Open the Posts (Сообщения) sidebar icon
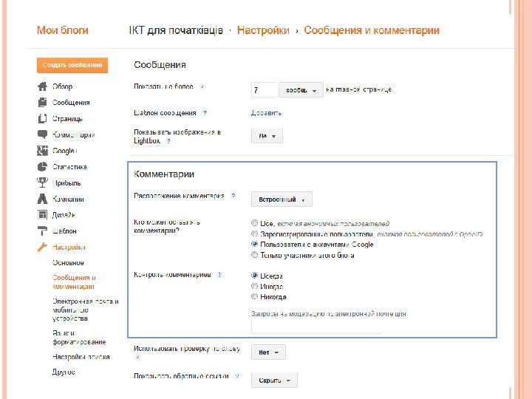 [x=42, y=103]
